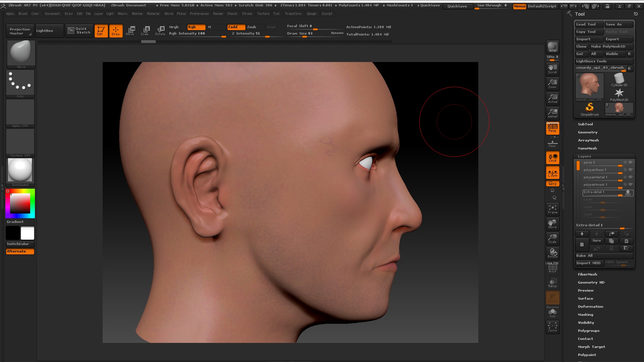Viewport: 644px width, 362px height.
Task: Click the Duplicate layer icon
Action: click(x=611, y=241)
